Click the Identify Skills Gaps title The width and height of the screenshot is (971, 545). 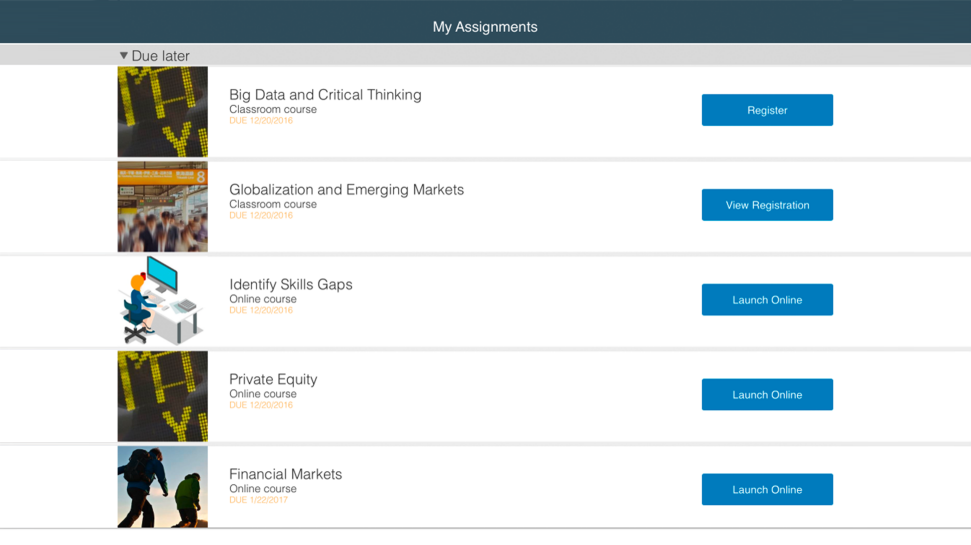(x=290, y=284)
